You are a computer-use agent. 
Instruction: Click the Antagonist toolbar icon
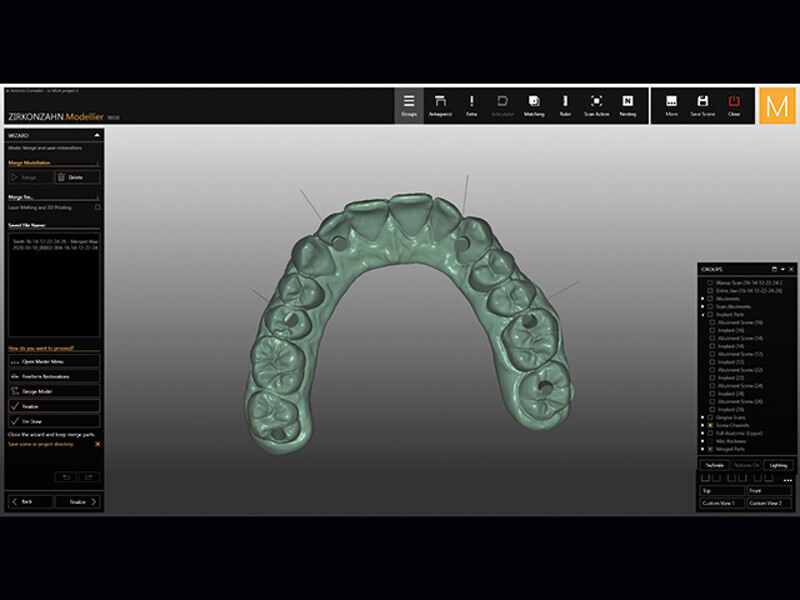[x=439, y=105]
